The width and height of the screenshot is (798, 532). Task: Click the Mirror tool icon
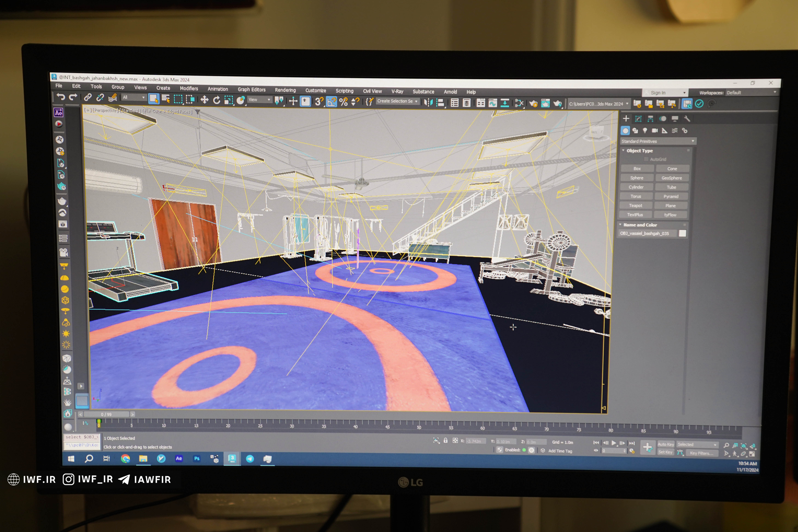click(428, 102)
